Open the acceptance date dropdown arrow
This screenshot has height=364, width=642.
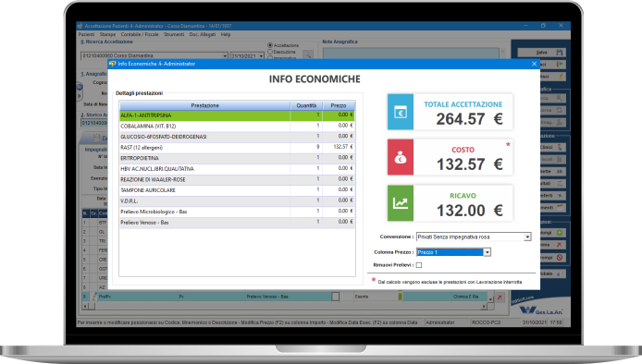tap(261, 56)
